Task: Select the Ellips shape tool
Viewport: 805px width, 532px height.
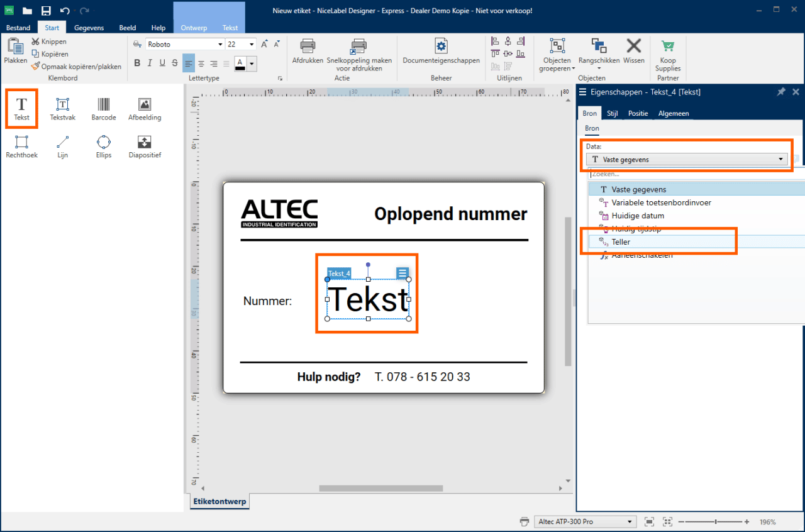Action: [103, 147]
